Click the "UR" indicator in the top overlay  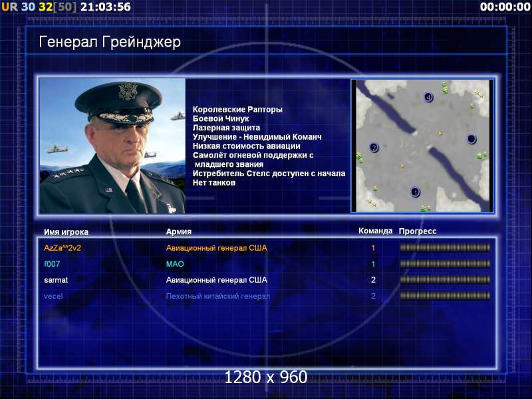click(x=9, y=7)
